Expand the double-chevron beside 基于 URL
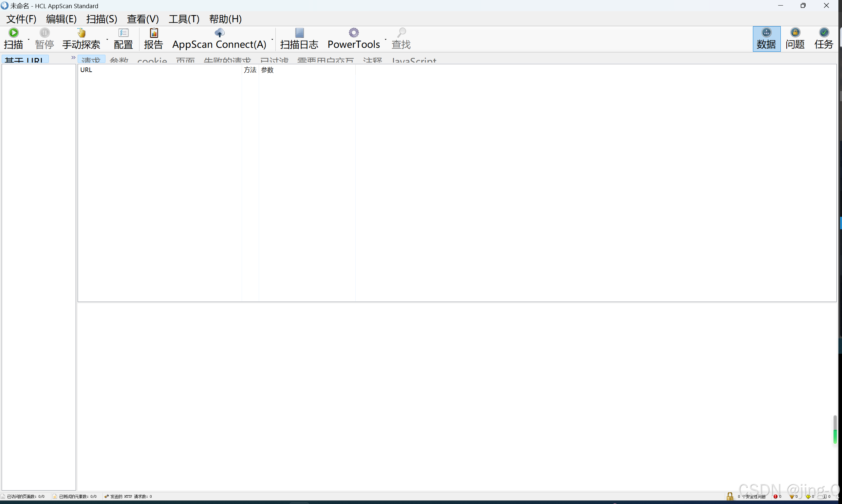The width and height of the screenshot is (842, 504). [x=73, y=58]
